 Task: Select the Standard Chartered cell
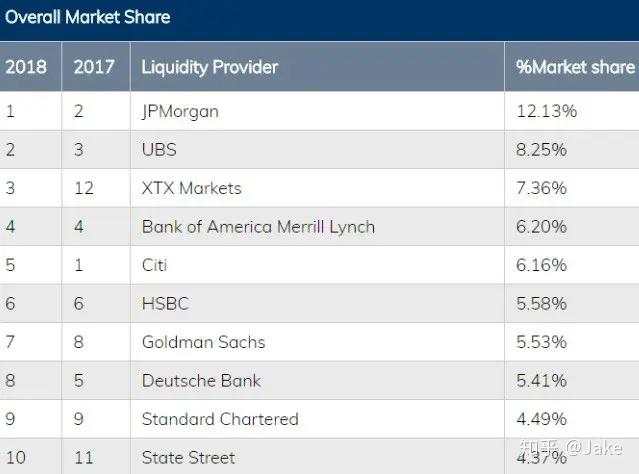click(x=220, y=419)
